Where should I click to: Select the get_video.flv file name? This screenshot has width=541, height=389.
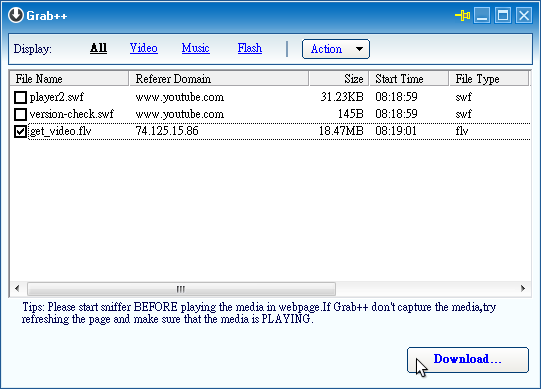[60, 132]
